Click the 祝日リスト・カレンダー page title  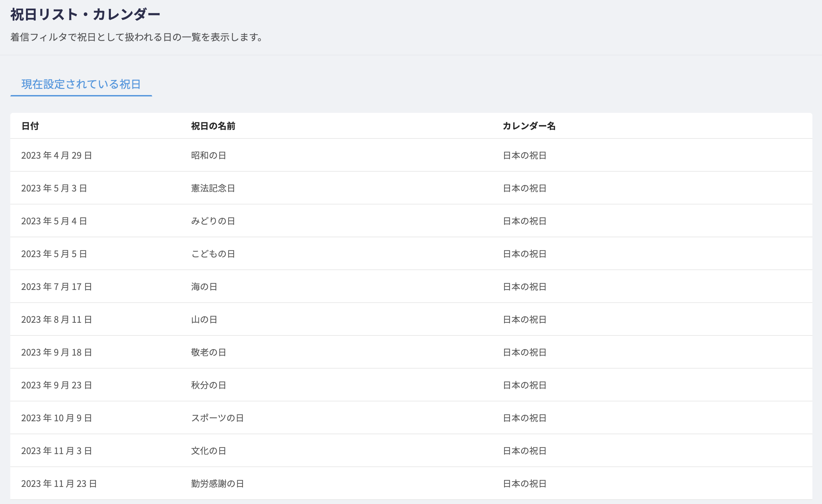pos(85,14)
